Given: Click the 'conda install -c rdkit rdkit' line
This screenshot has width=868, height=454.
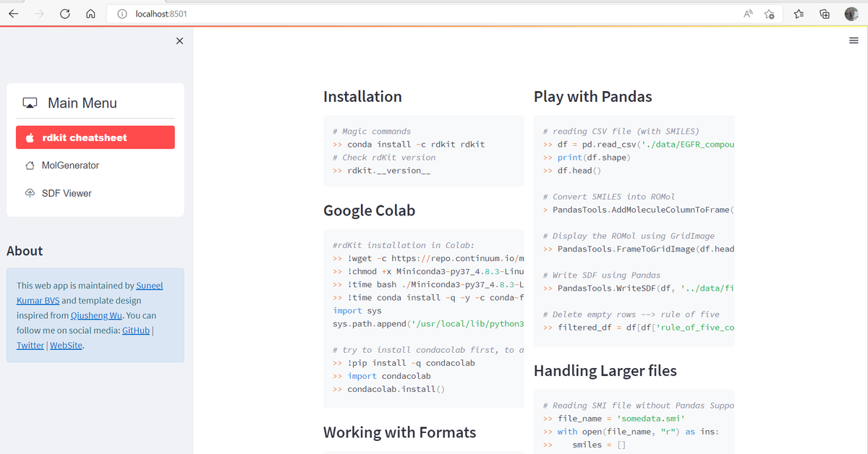Looking at the screenshot, I should [x=409, y=145].
